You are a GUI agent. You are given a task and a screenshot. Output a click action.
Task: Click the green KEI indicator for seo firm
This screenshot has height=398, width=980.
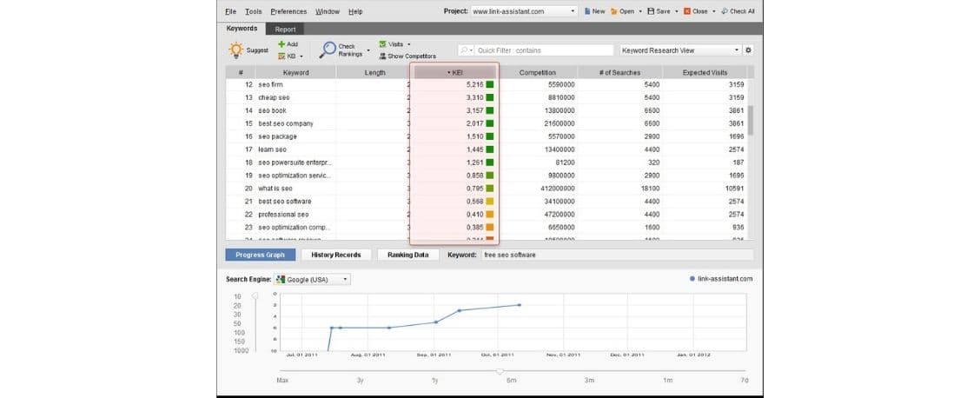(490, 84)
